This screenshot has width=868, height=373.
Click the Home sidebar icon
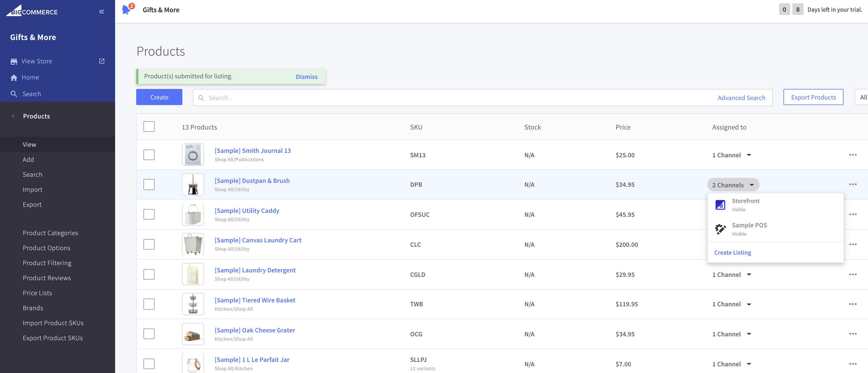14,77
